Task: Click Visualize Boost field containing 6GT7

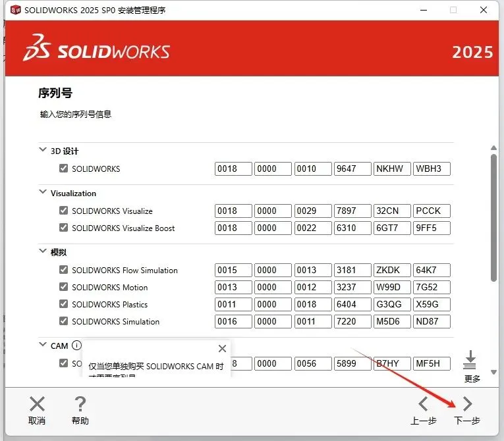Action: tap(392, 228)
